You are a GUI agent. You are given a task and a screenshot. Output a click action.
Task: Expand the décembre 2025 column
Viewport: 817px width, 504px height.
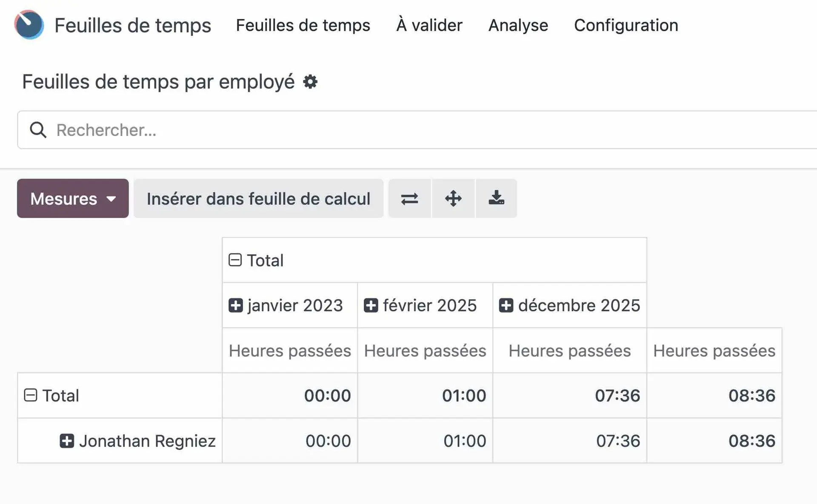pos(506,305)
